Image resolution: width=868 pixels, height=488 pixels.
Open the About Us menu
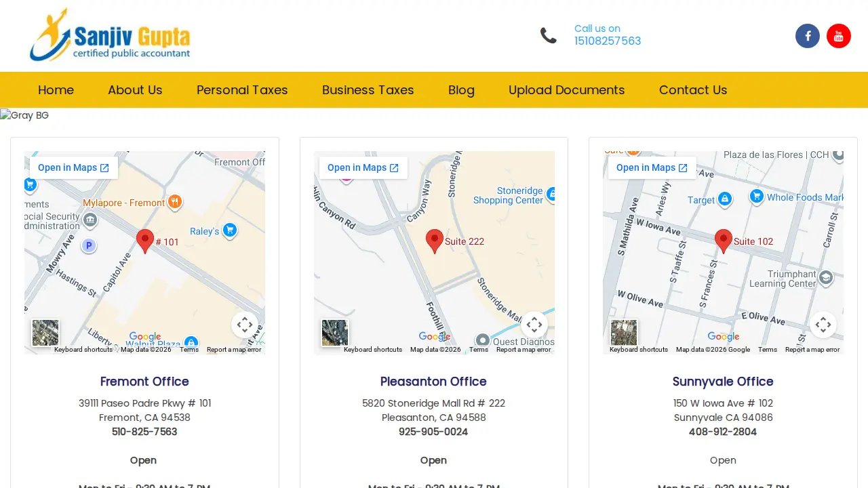(135, 90)
